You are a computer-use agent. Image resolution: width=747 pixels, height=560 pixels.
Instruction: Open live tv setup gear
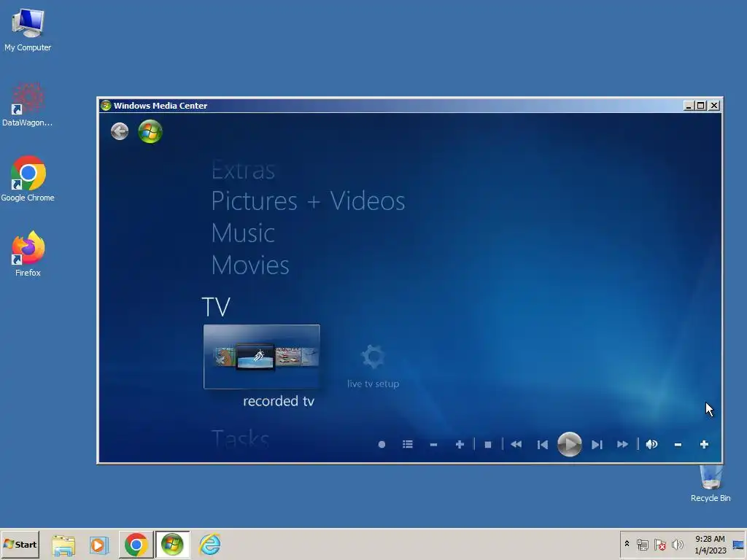point(373,356)
